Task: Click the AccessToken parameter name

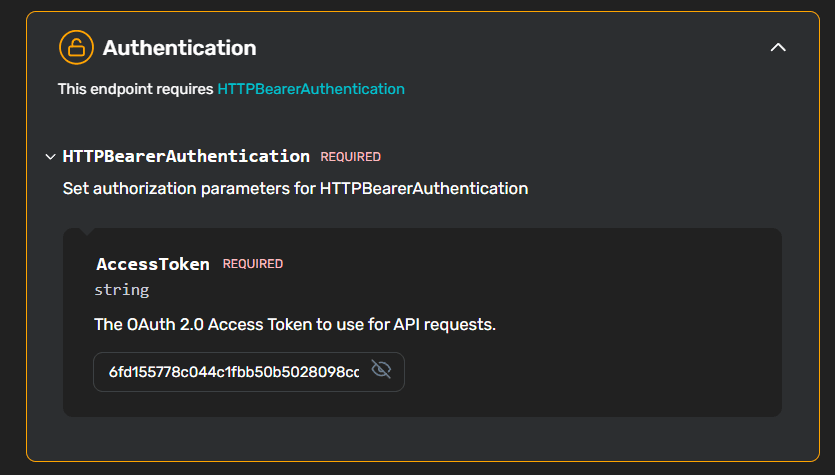Action: [153, 264]
